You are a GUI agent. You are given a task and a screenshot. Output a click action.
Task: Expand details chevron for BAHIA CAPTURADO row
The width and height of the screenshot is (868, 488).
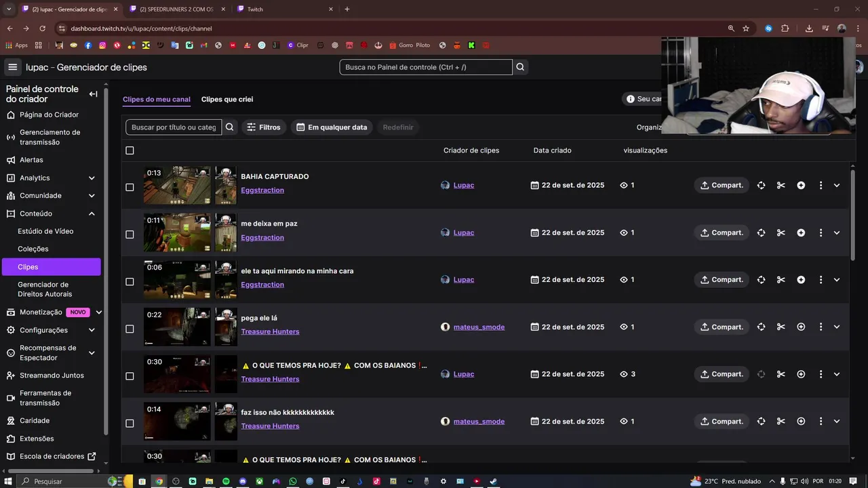pos(836,185)
